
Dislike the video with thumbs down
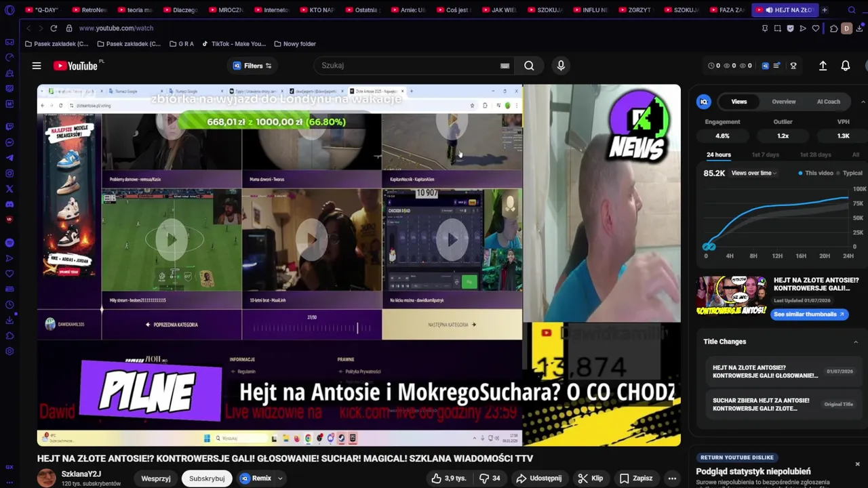pyautogui.click(x=490, y=479)
